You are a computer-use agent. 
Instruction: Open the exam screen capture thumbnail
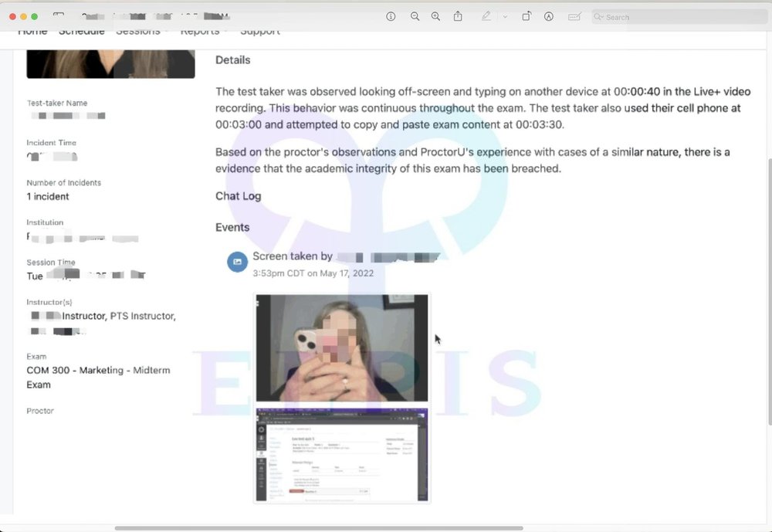coord(342,454)
